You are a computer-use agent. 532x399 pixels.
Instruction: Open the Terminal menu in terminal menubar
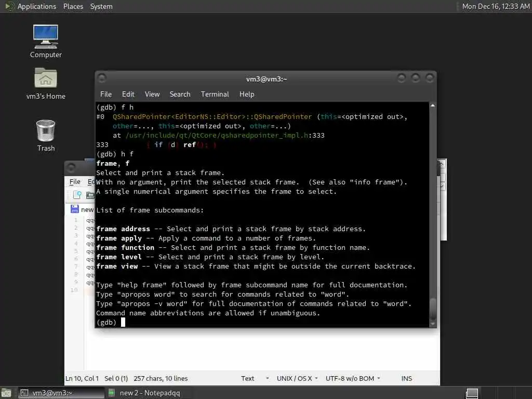click(215, 95)
